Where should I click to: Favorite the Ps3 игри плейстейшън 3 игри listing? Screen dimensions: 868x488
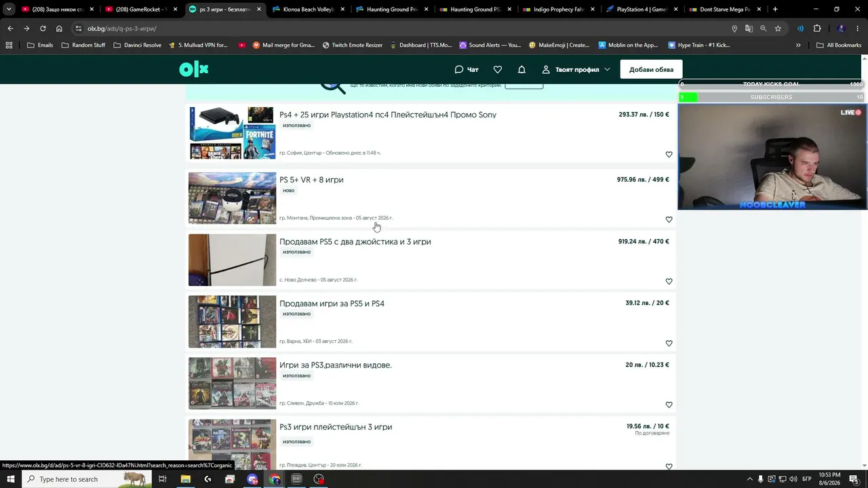point(669,466)
